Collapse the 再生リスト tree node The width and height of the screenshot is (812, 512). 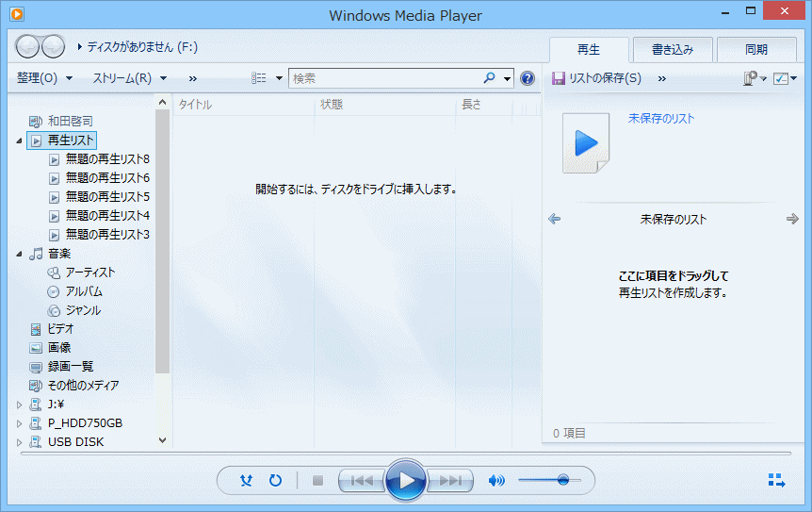pos(19,140)
